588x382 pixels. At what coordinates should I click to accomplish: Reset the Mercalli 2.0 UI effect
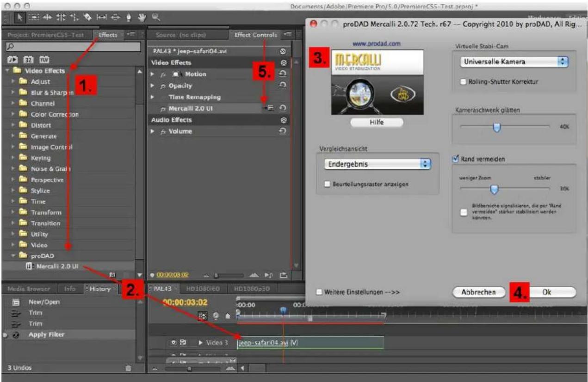pos(283,108)
